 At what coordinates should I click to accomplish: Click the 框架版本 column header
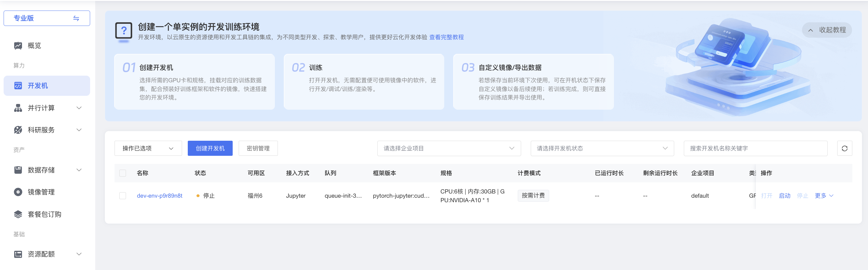point(384,173)
